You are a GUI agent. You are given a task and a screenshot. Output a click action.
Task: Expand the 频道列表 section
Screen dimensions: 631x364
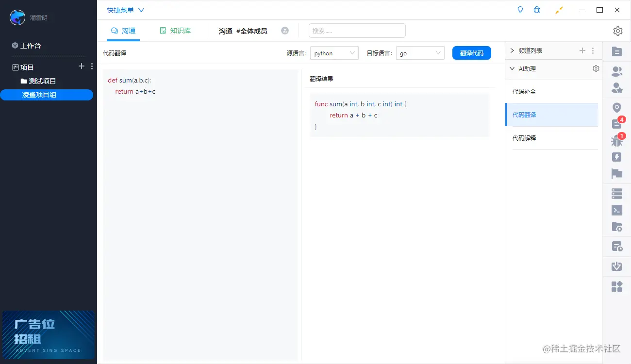point(512,50)
